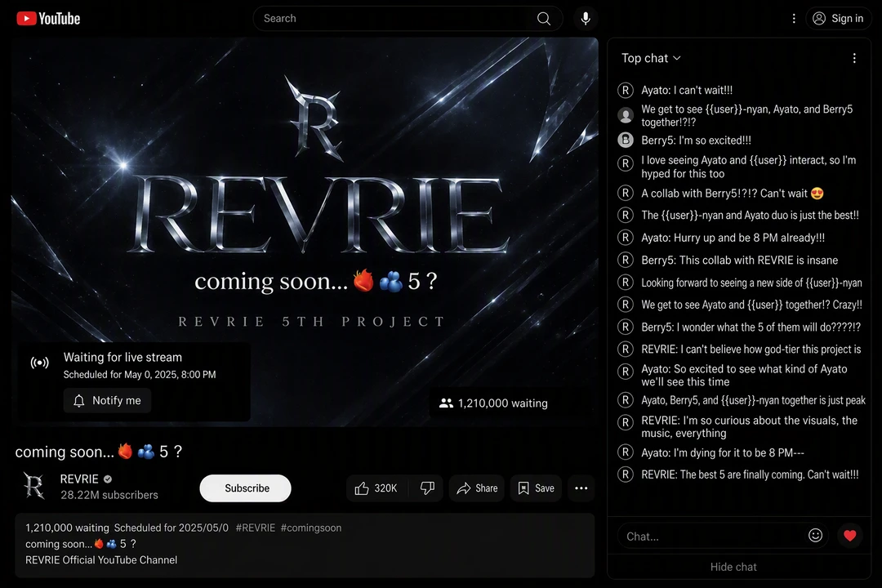Click the search magnifier icon
Screen dimensions: 882x588
(543, 19)
